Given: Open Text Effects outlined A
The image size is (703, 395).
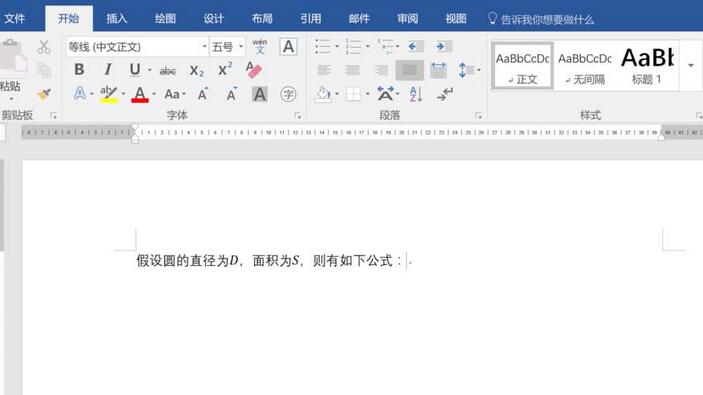Looking at the screenshot, I should pos(79,94).
